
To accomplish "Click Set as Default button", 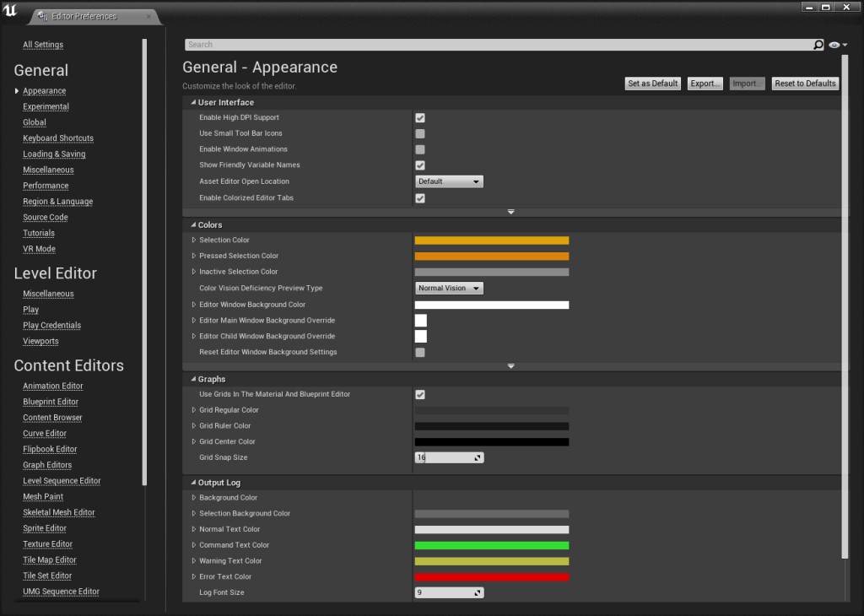I will click(x=653, y=84).
